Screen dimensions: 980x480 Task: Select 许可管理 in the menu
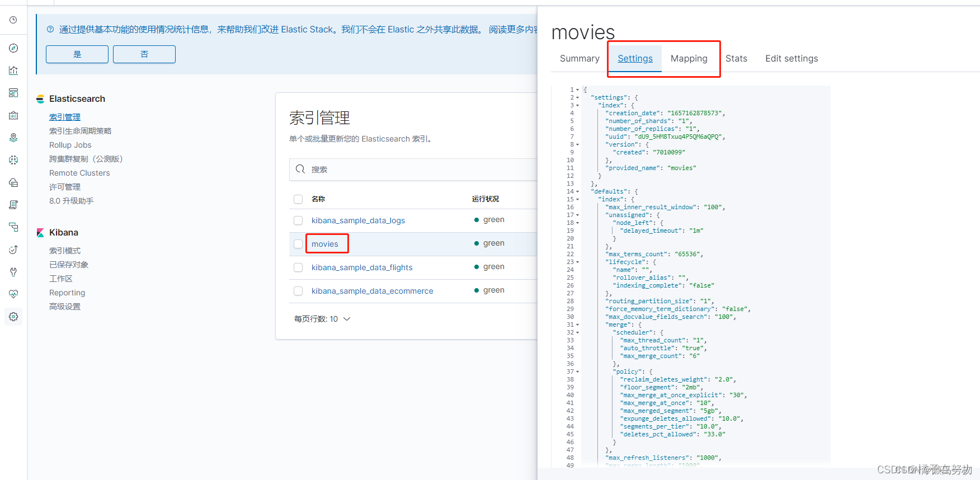pyautogui.click(x=65, y=187)
